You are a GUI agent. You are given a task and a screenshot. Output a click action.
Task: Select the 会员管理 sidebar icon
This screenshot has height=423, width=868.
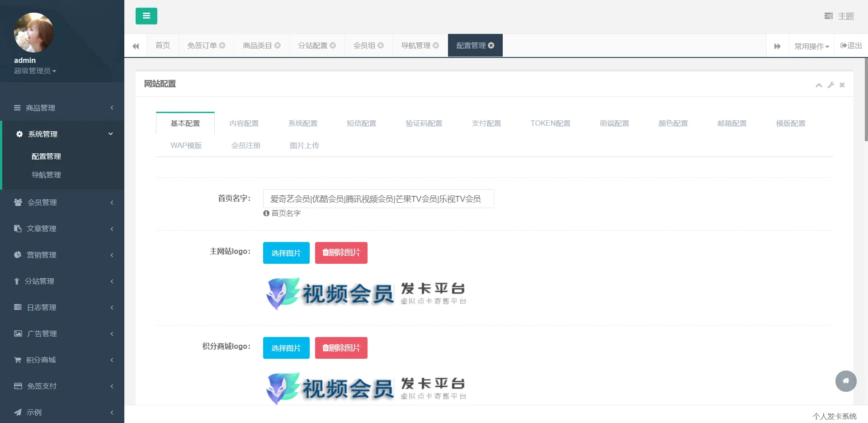[18, 202]
